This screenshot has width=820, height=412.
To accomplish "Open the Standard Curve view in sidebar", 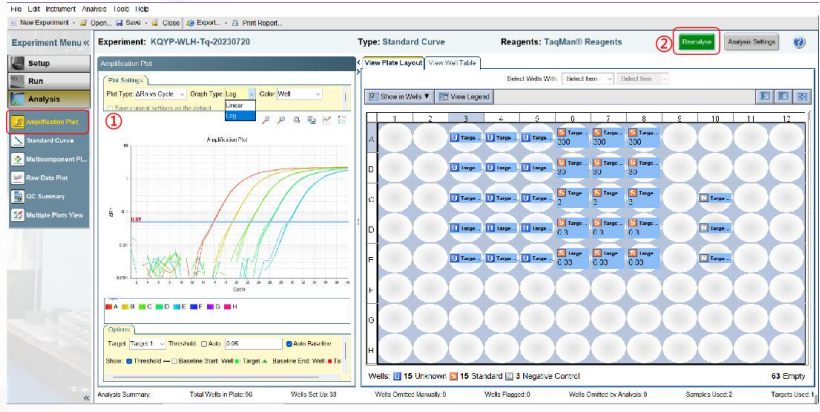I will tap(52, 140).
